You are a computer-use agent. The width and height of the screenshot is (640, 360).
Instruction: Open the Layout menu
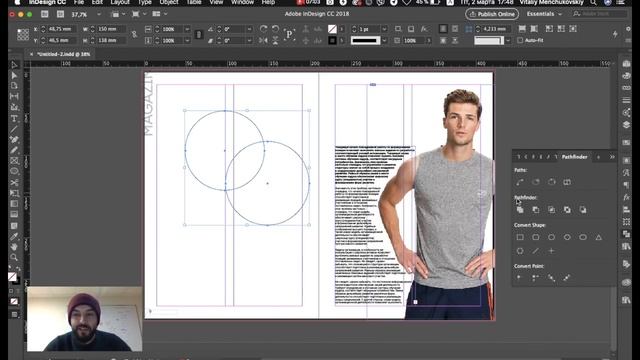point(120,2)
